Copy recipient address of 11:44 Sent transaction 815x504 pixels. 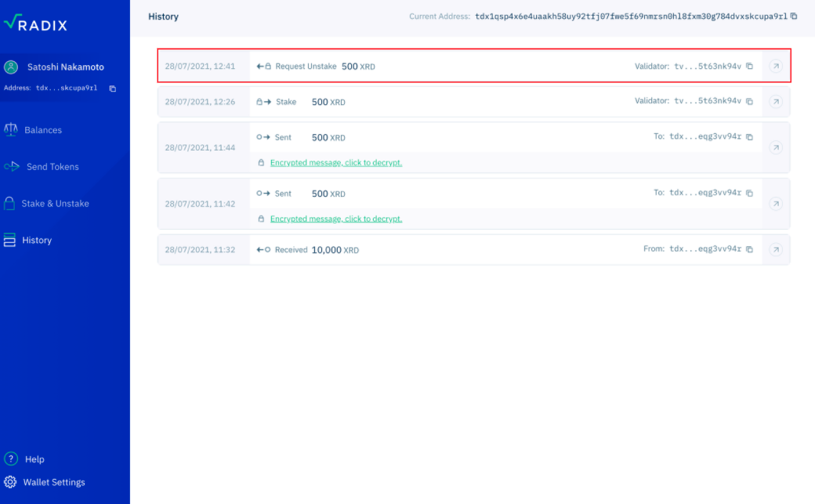tap(749, 137)
